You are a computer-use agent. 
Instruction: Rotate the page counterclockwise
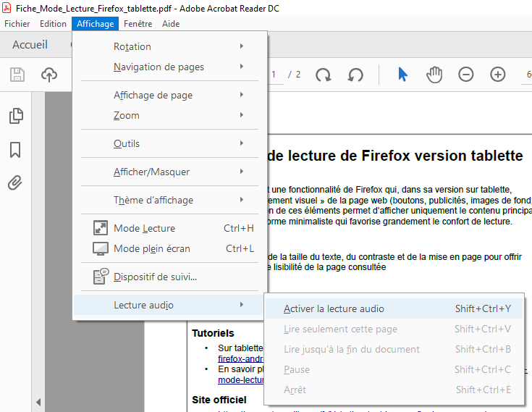[355, 75]
